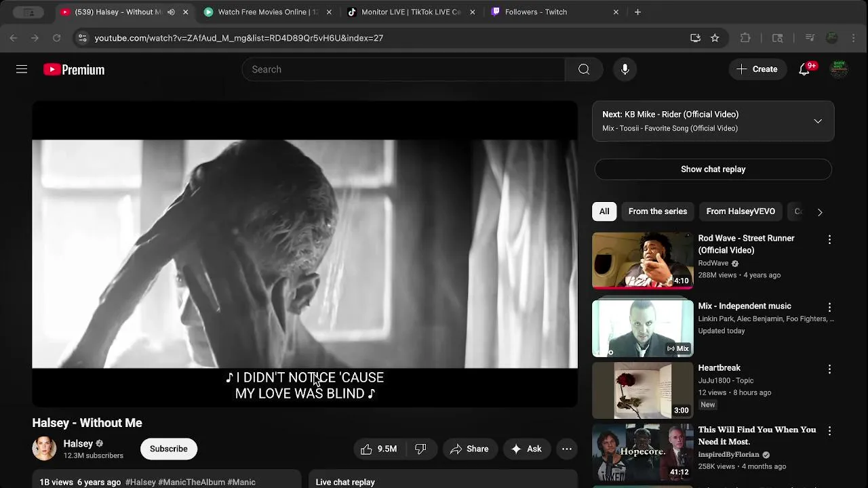Screen dimensions: 868x488
Task: Open new browser tab
Action: (637, 12)
